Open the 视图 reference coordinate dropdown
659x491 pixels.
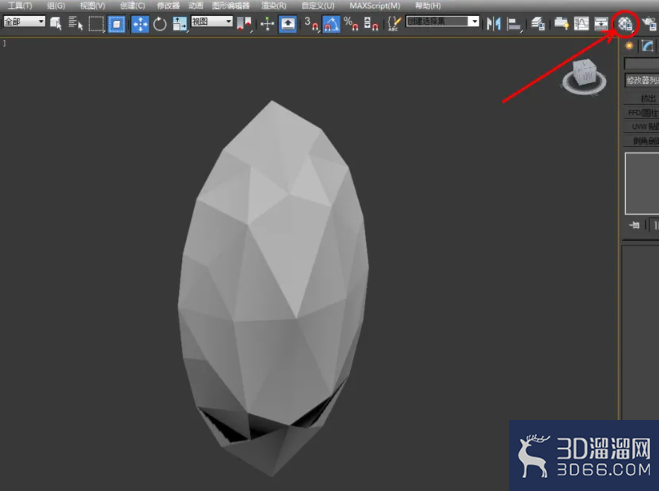212,21
